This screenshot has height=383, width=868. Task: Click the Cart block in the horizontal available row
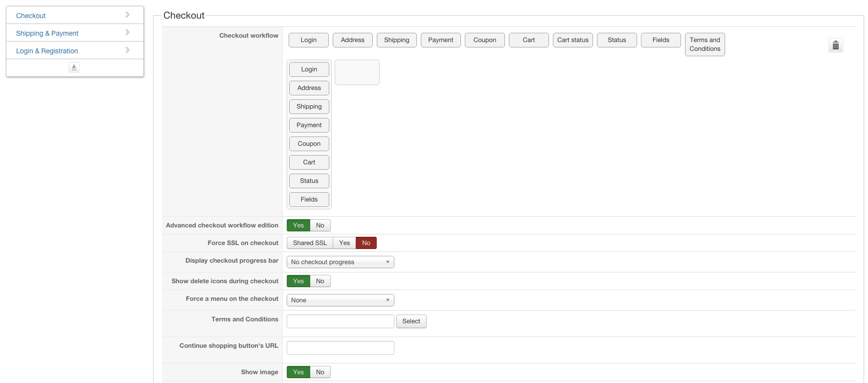(x=529, y=40)
